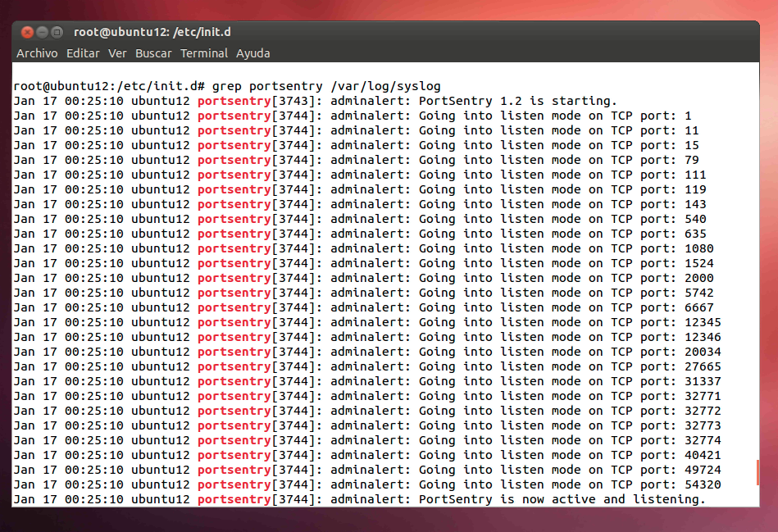Open the Archivo menu
The height and width of the screenshot is (532, 778).
coord(37,53)
